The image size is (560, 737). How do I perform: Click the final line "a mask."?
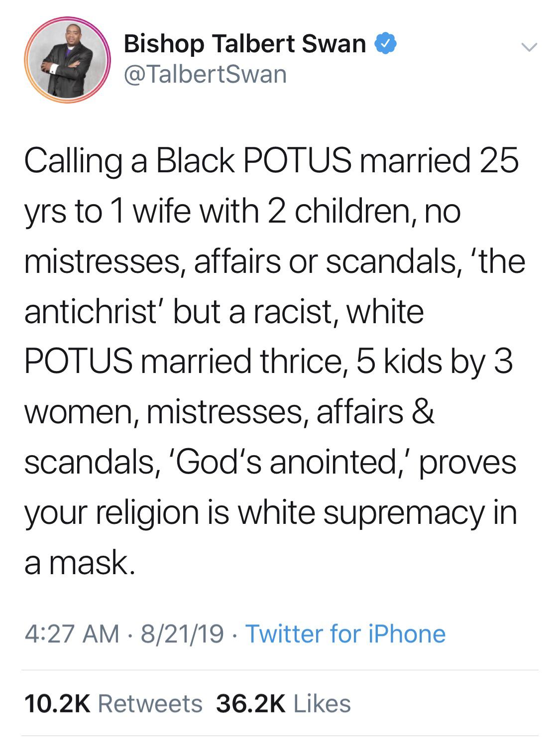point(80,563)
